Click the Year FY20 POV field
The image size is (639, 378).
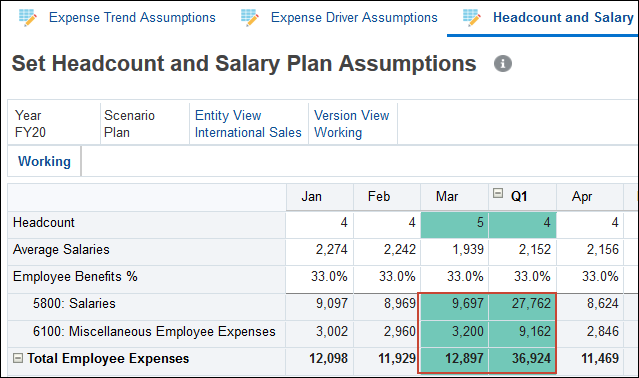pyautogui.click(x=54, y=124)
